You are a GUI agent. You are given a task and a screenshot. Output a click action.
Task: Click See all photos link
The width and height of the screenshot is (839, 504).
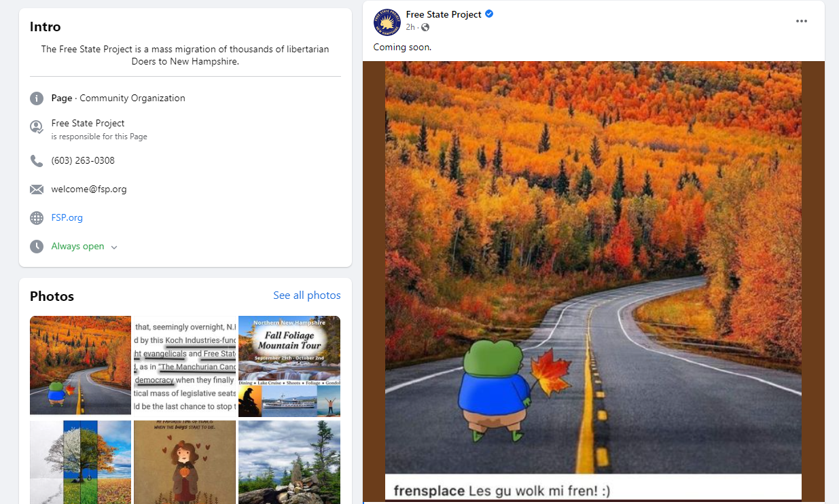coord(307,295)
